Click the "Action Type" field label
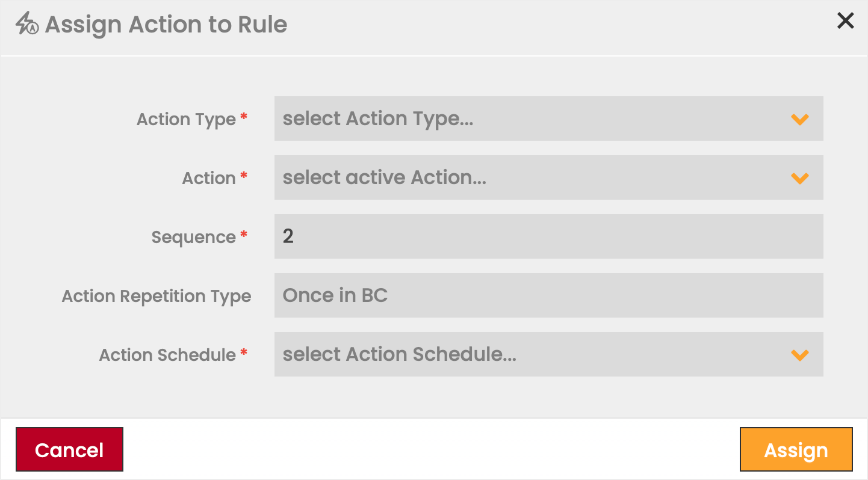Viewport: 868px width, 480px height. 186,120
